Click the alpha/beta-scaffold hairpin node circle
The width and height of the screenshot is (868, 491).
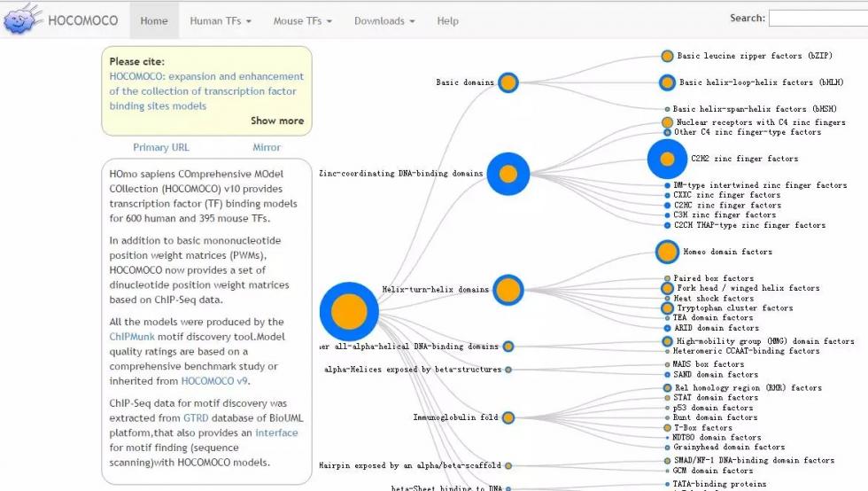pos(508,465)
